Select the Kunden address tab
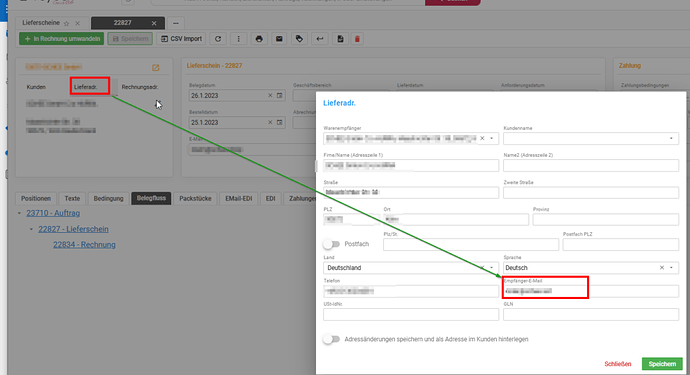 tap(36, 87)
